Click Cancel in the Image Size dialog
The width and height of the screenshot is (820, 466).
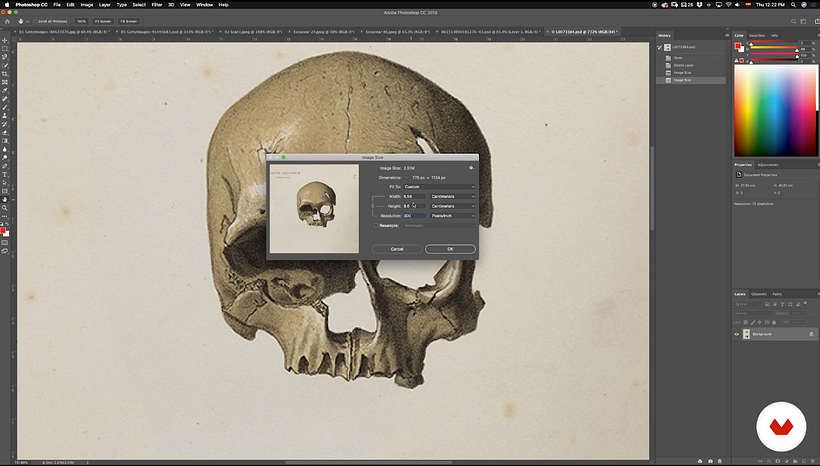[397, 249]
